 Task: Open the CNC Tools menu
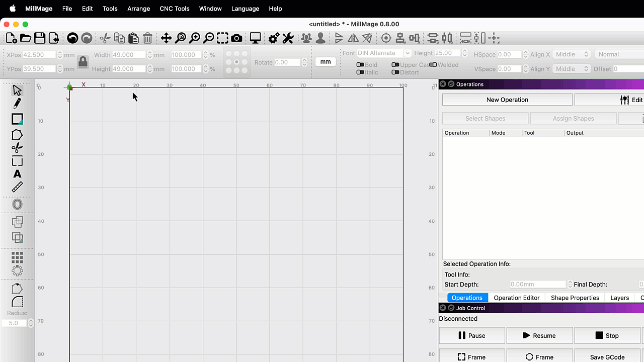point(174,9)
